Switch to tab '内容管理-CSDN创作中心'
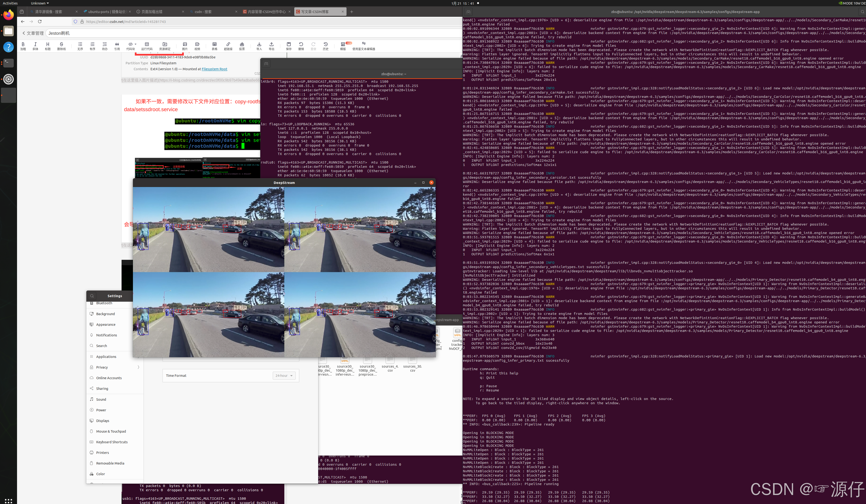The height and width of the screenshot is (504, 866). 266,12
